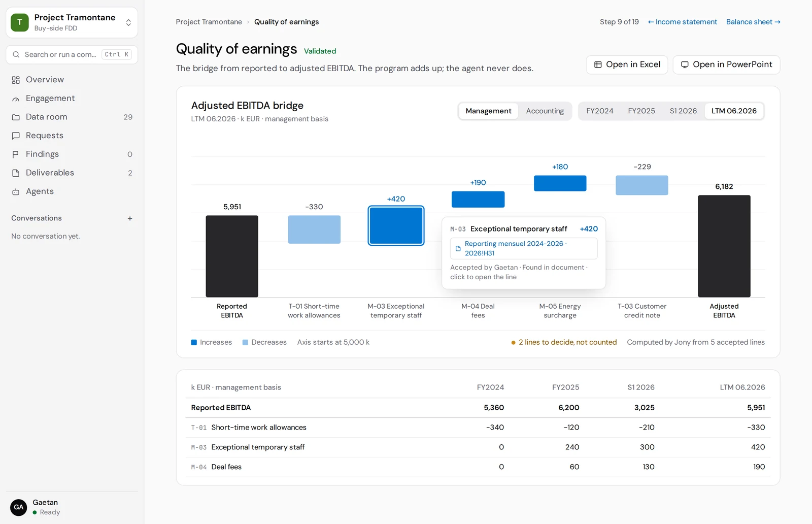Screen dimensions: 812x524
Task: Open the Agents page
Action: click(x=72, y=191)
